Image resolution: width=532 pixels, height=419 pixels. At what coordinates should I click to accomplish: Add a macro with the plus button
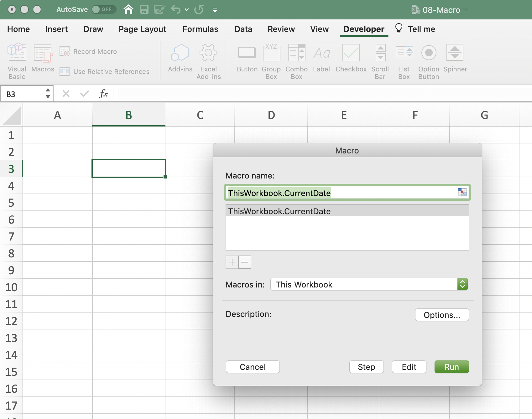[x=232, y=262]
